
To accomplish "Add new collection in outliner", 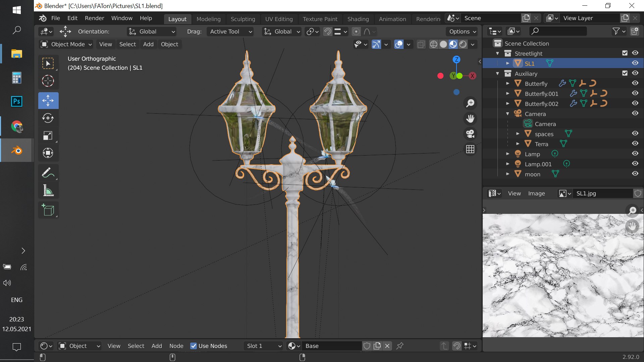I will tap(635, 31).
